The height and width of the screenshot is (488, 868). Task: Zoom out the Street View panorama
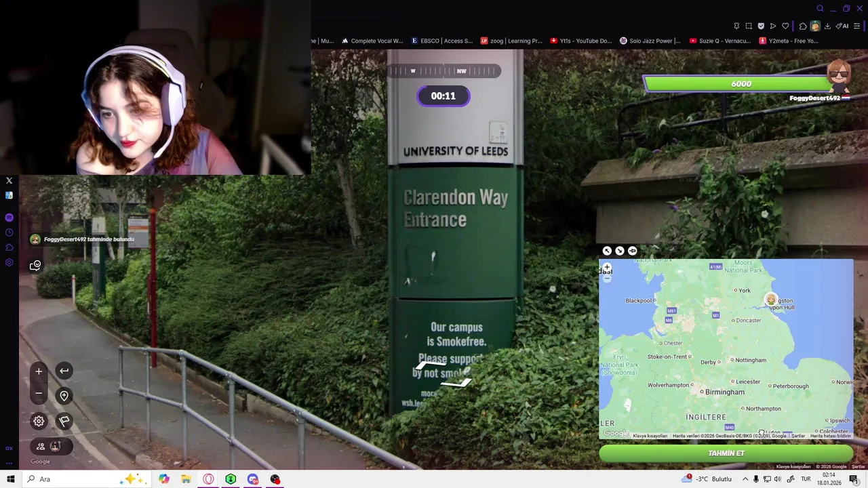pyautogui.click(x=39, y=393)
